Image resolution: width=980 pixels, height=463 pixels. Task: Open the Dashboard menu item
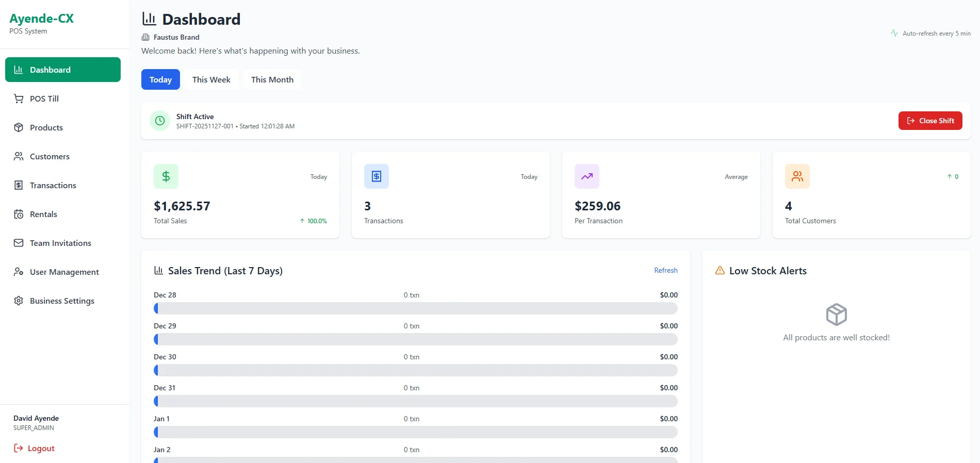(63, 70)
